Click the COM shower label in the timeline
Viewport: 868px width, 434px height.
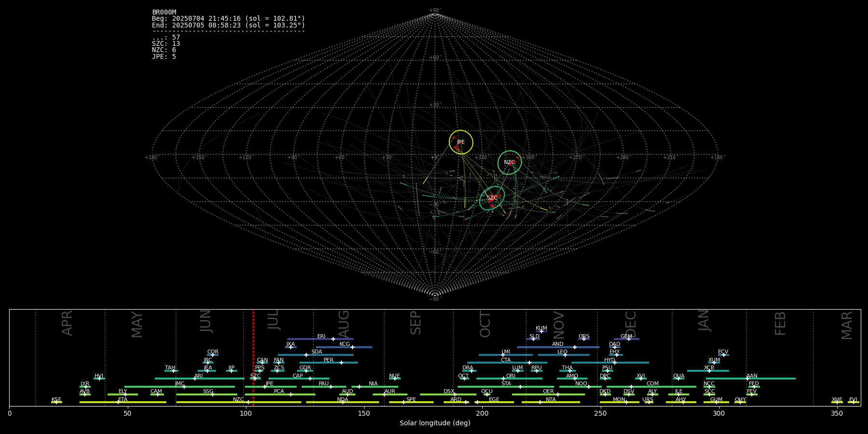pos(652,384)
